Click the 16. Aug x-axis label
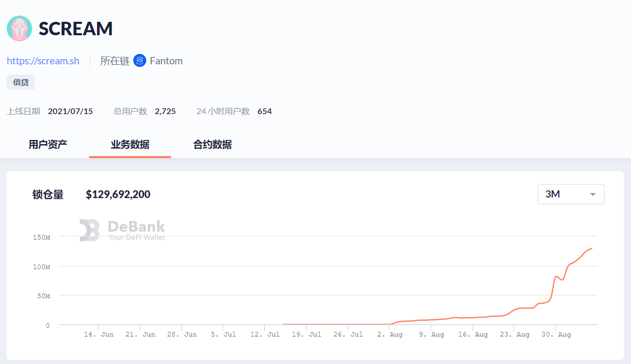 click(473, 334)
